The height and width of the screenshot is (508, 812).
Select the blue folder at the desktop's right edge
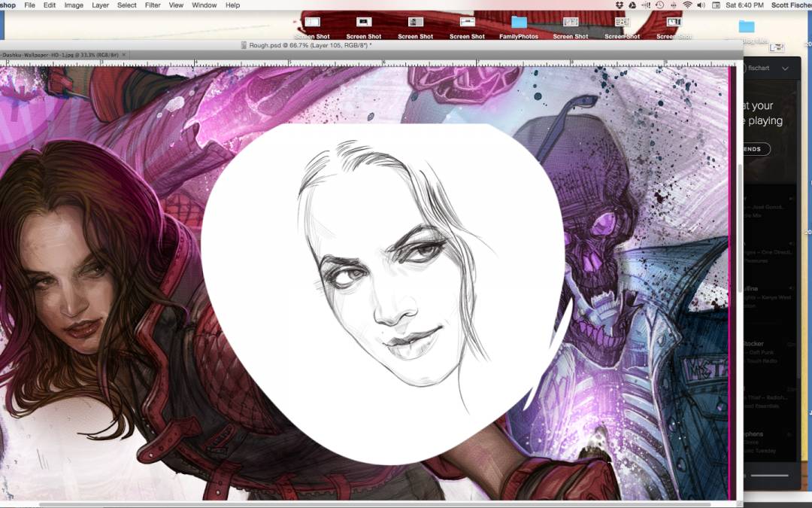[x=747, y=26]
